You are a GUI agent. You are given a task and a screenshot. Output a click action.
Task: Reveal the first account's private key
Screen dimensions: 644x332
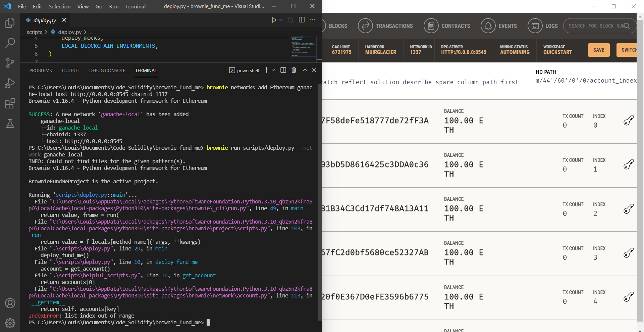pyautogui.click(x=629, y=121)
